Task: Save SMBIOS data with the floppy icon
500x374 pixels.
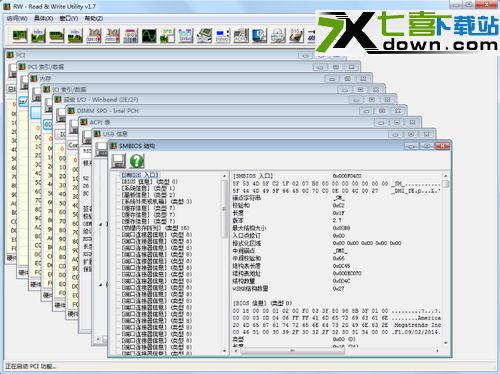Action: 119,161
